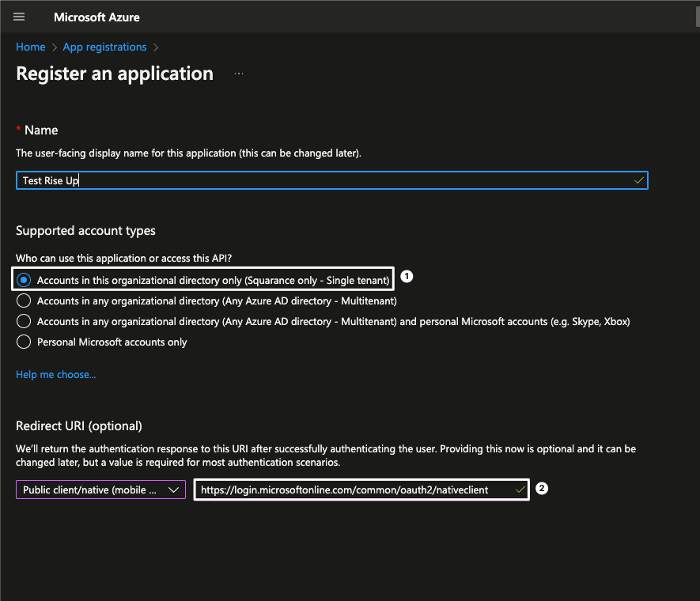Click the ellipsis beside Register an application
This screenshot has height=601, width=700.
click(x=239, y=74)
